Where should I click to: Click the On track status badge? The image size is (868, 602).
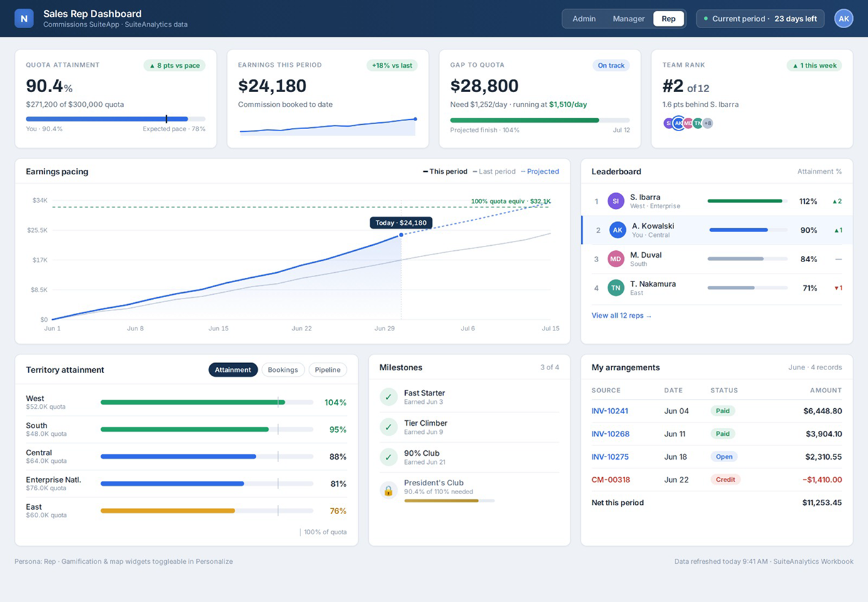[611, 65]
